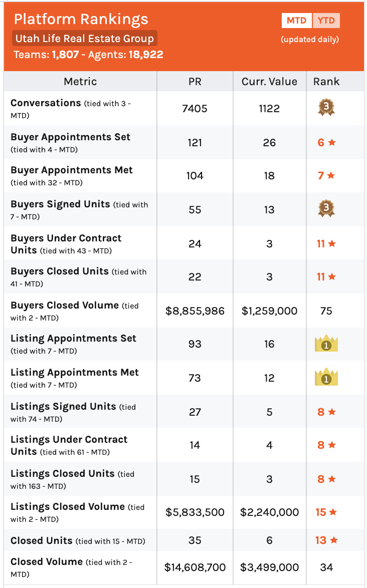Click the rank 13 star for Closed Units
This screenshot has width=367, height=588.
point(326,540)
